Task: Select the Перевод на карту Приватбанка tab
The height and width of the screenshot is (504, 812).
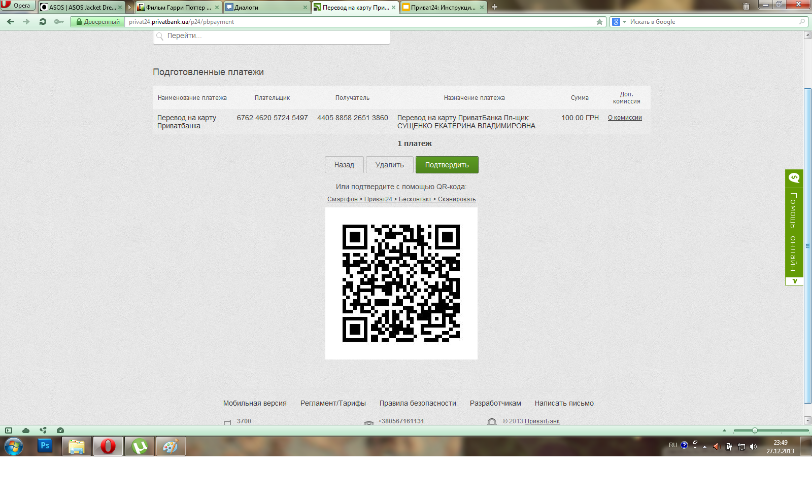Action: pyautogui.click(x=355, y=7)
